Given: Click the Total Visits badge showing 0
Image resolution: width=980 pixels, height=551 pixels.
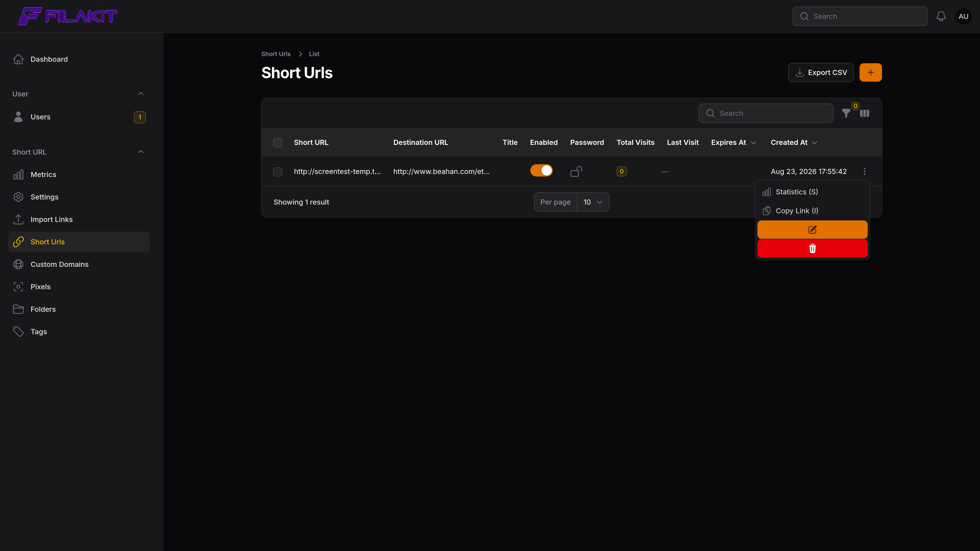Looking at the screenshot, I should pos(622,171).
